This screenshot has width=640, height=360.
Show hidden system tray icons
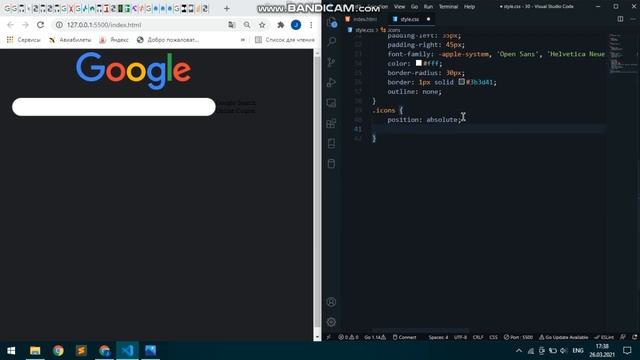[519, 351]
